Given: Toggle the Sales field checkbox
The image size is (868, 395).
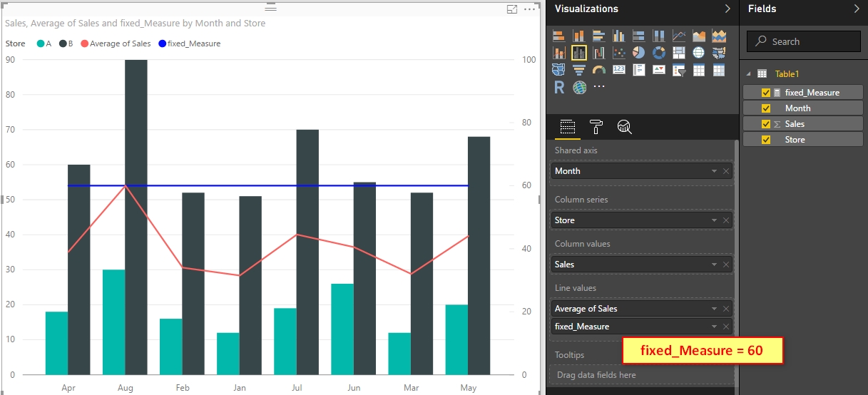Looking at the screenshot, I should [766, 124].
